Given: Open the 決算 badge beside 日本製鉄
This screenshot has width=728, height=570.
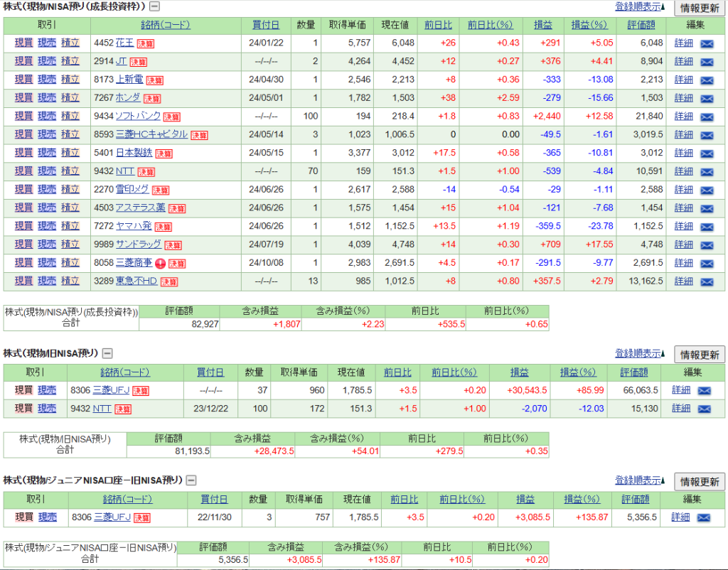Looking at the screenshot, I should click(x=164, y=153).
